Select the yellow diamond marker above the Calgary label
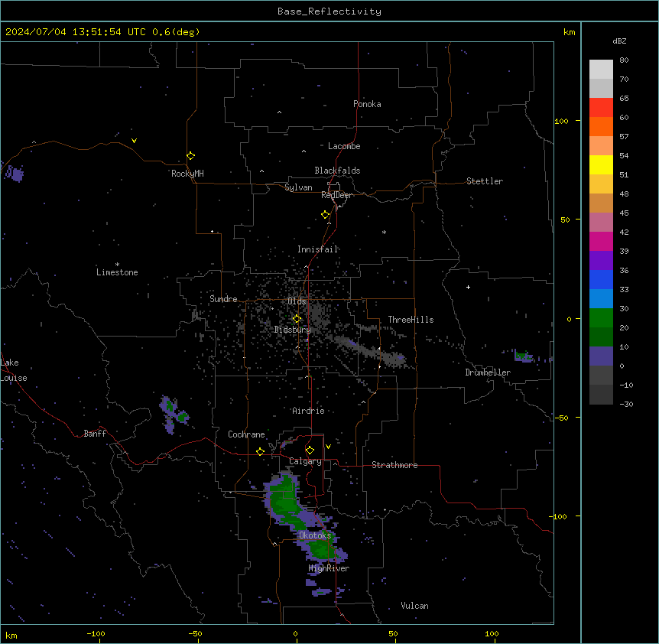 310,450
